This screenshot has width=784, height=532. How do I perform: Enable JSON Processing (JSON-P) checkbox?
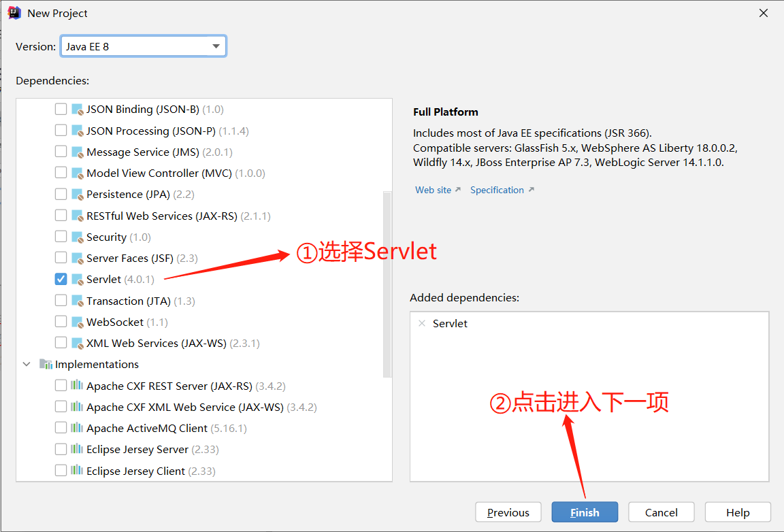61,131
